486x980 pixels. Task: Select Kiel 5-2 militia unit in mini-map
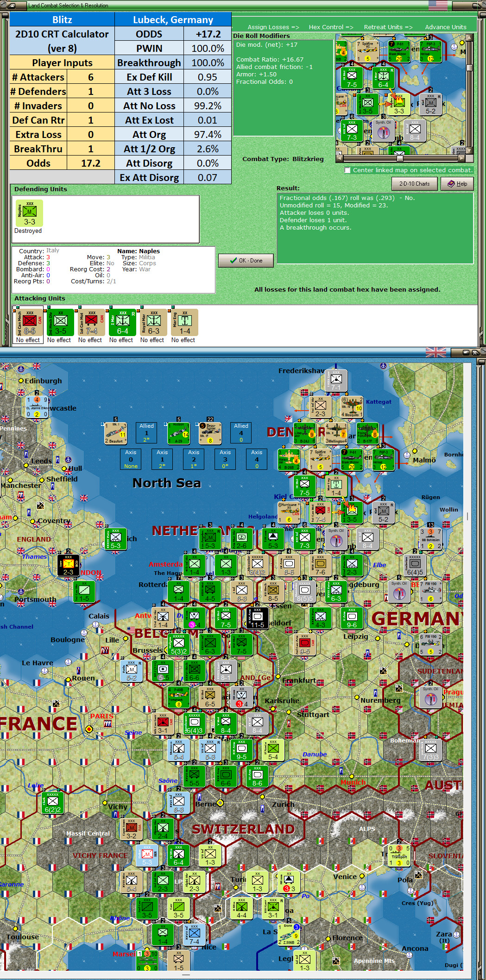430,105
